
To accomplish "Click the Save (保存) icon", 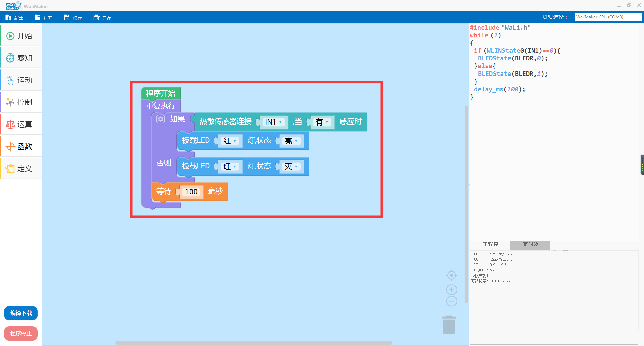I will click(67, 18).
